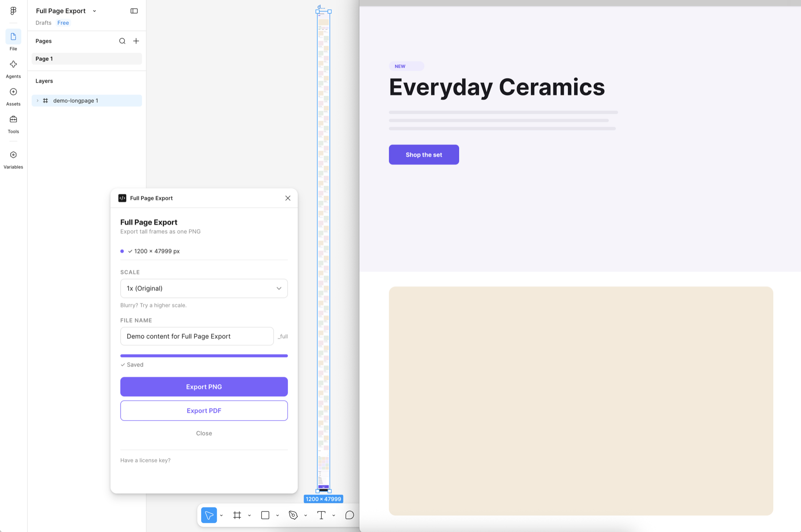Select the Text tool in toolbar
Screen dimensions: 801x532
tap(321, 515)
